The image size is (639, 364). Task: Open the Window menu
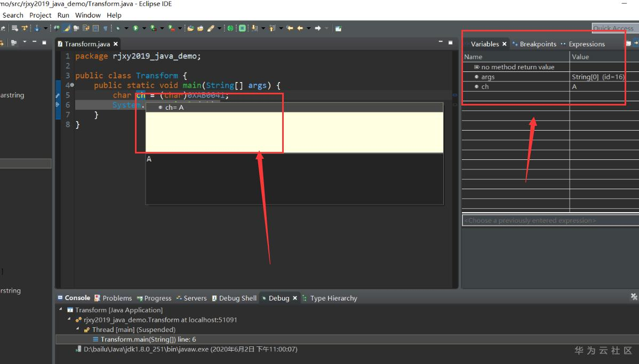click(x=87, y=15)
